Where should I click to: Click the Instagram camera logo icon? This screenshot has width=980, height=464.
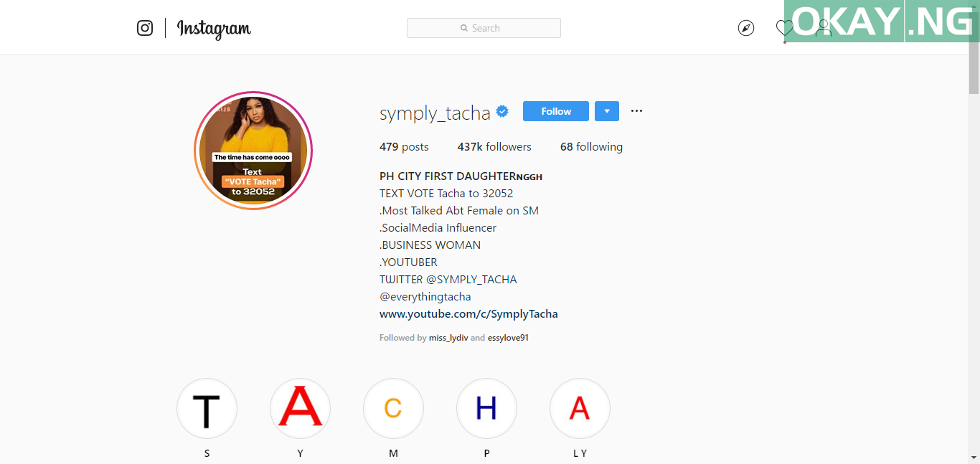145,28
